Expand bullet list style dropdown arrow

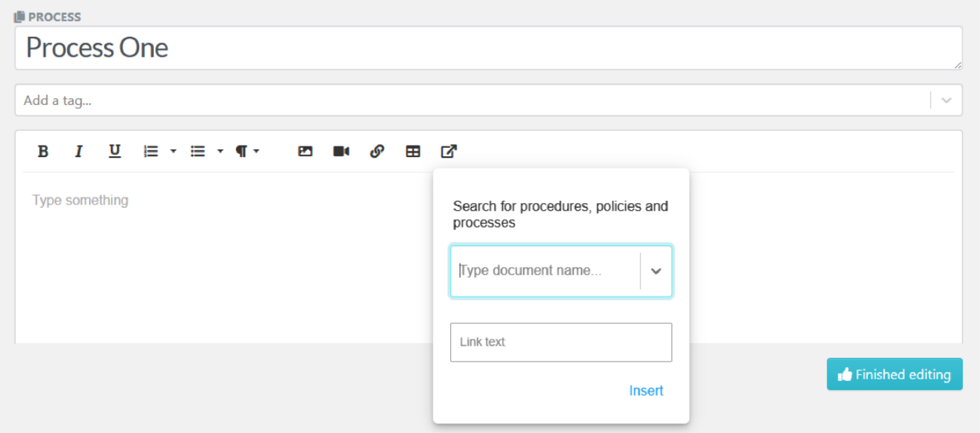click(220, 151)
